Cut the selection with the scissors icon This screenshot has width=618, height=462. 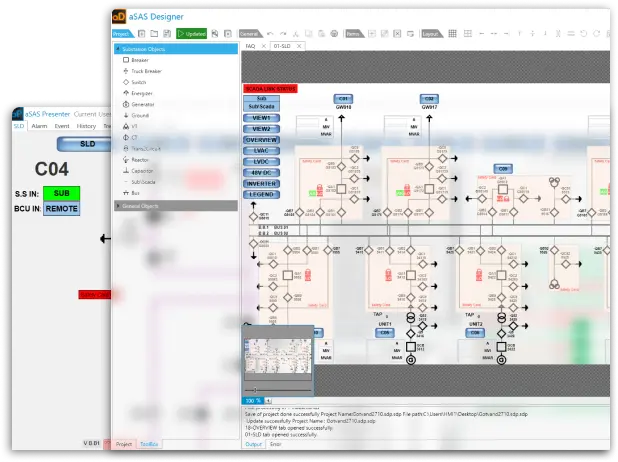coord(296,34)
